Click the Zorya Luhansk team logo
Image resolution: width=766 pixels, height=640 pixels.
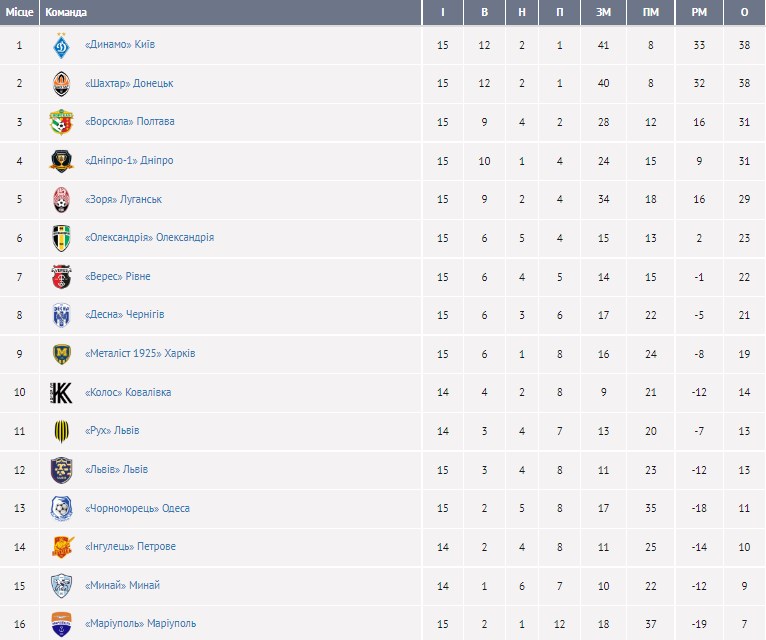[62, 200]
